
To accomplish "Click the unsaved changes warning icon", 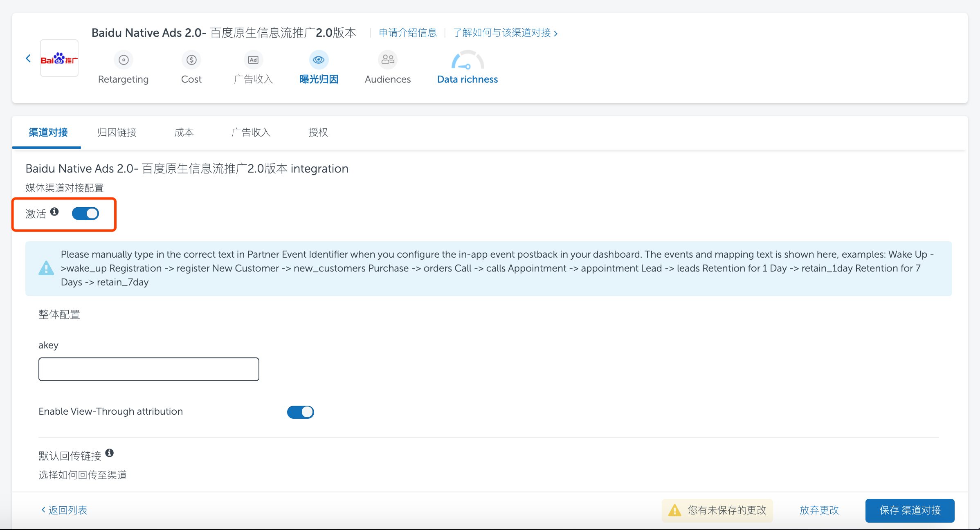I will point(674,510).
